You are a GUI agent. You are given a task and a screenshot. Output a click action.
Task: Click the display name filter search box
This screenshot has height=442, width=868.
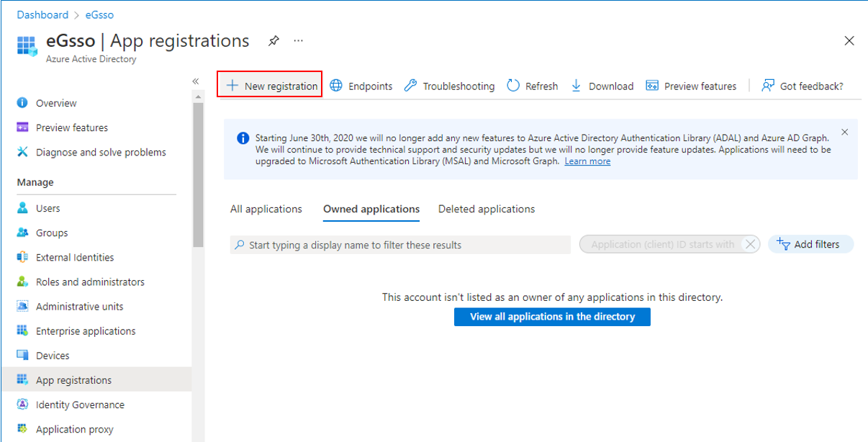coord(400,245)
